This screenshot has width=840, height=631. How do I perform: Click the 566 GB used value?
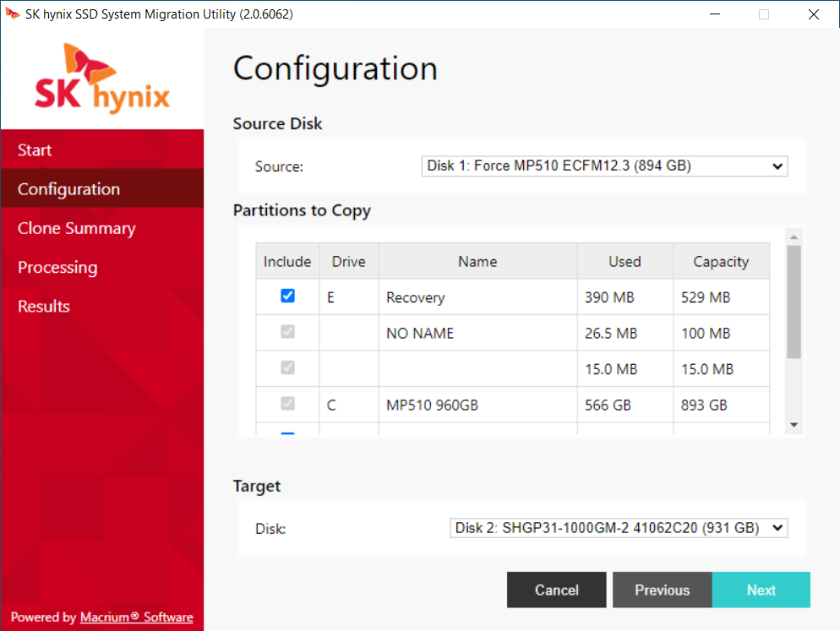click(608, 405)
